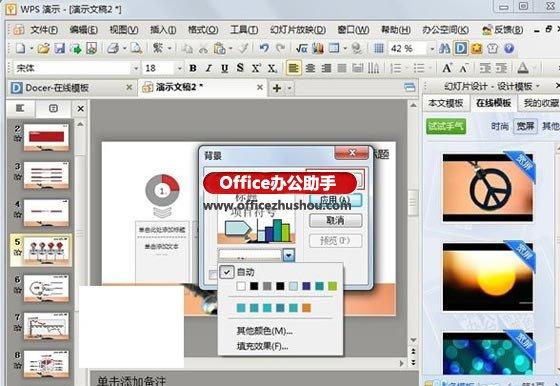Click the grid table icon near zoom
Viewport: 560px width, 386px height.
click(x=378, y=48)
